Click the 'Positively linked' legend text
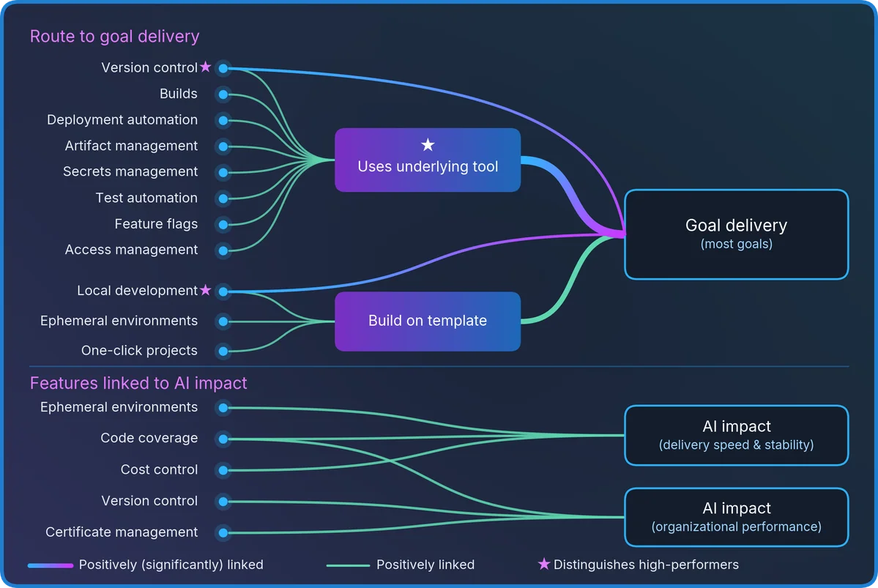878x588 pixels. pyautogui.click(x=425, y=565)
